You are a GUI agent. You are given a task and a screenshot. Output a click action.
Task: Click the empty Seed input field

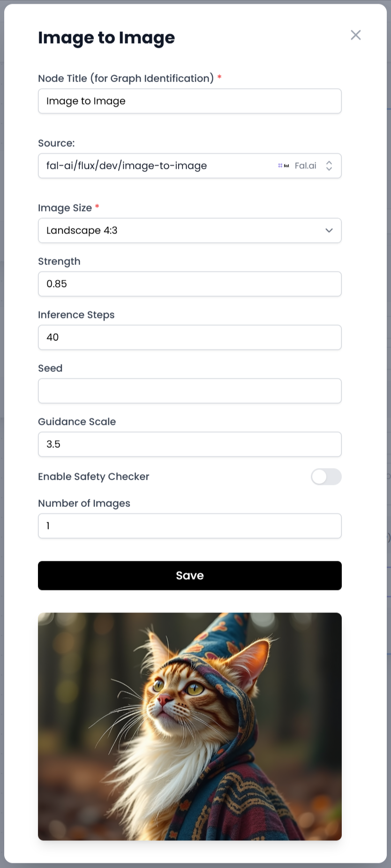[189, 391]
